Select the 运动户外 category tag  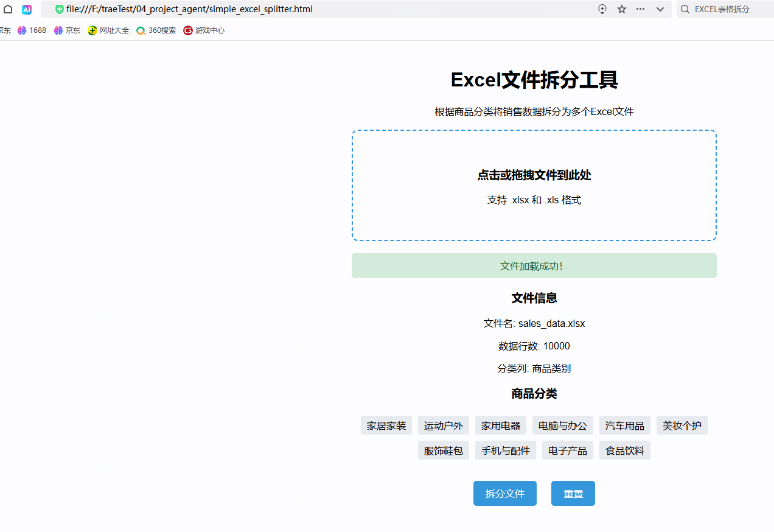(x=444, y=425)
